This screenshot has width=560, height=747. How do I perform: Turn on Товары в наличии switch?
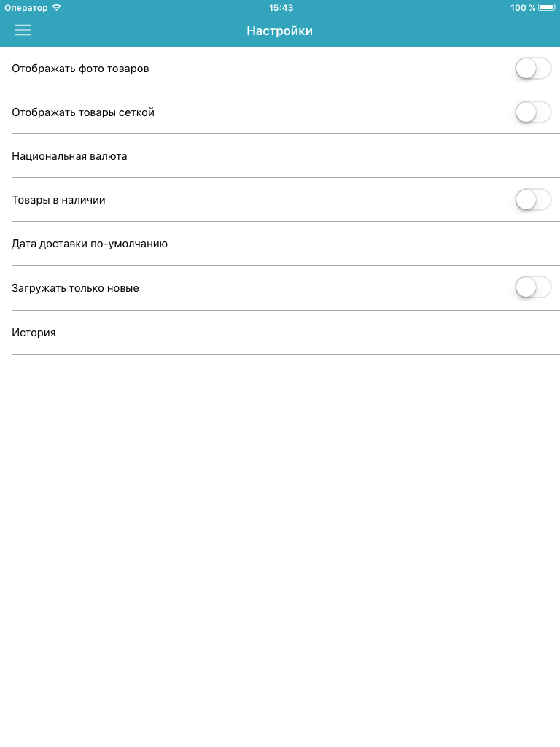[x=533, y=200]
